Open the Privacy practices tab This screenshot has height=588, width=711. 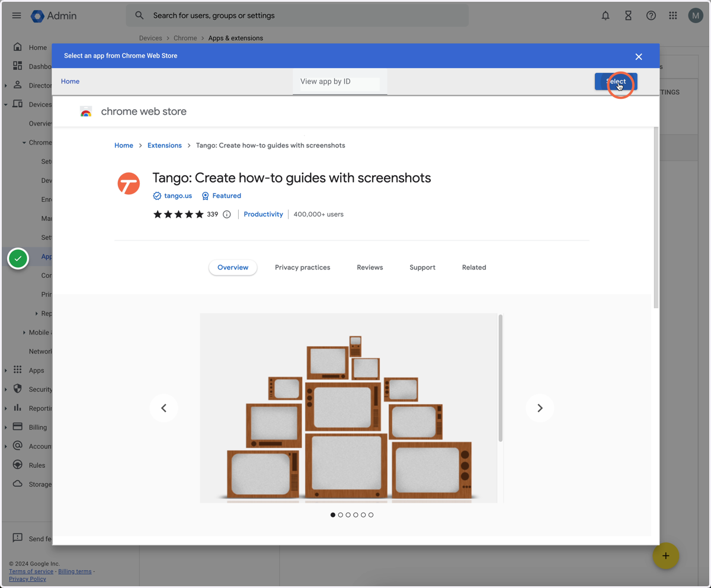pyautogui.click(x=302, y=268)
